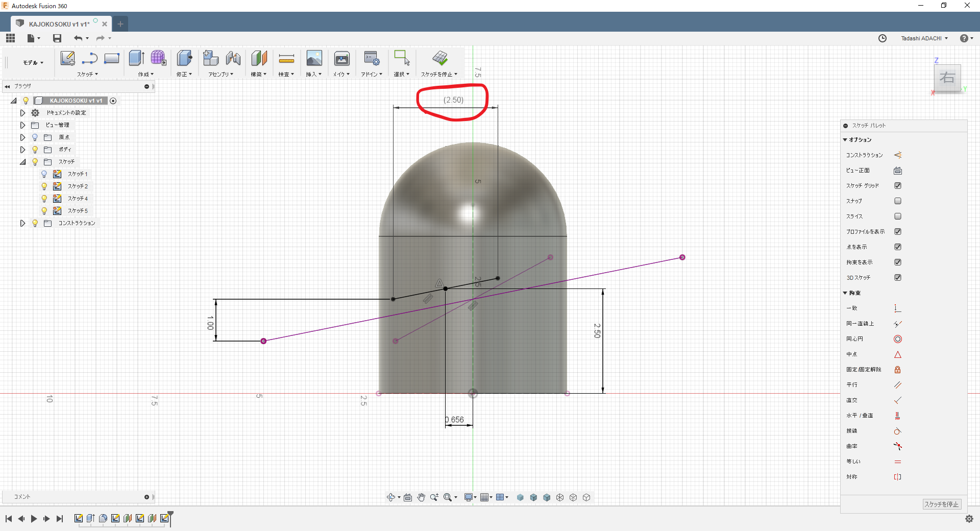Switch to the KAJOKOSOKU v1 document tab

pyautogui.click(x=59, y=24)
